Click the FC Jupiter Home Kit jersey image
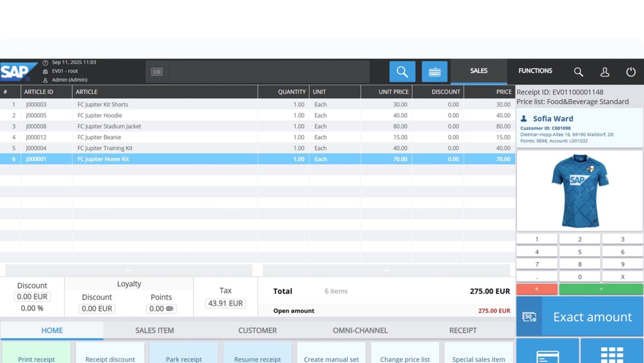The height and width of the screenshot is (363, 644). pyautogui.click(x=579, y=191)
